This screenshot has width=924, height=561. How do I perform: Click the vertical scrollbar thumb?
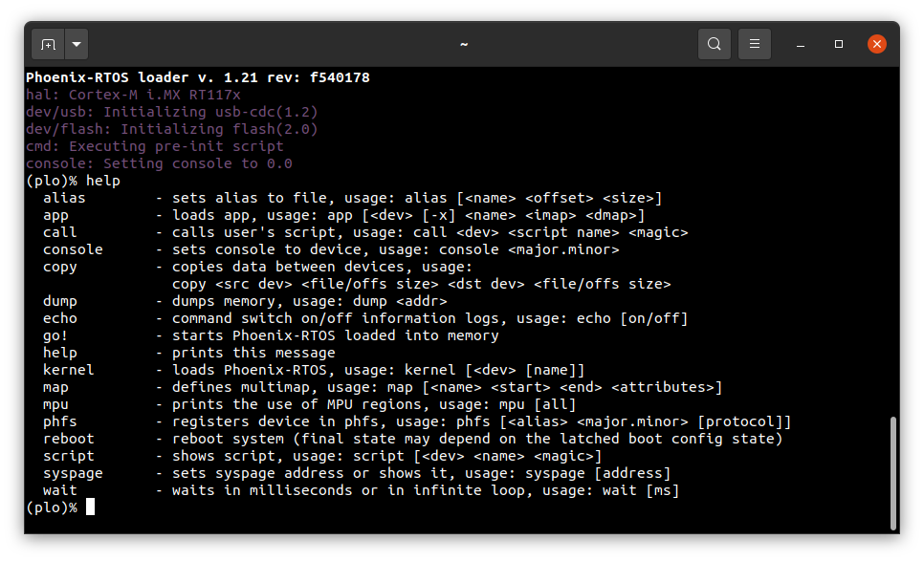tap(892, 473)
